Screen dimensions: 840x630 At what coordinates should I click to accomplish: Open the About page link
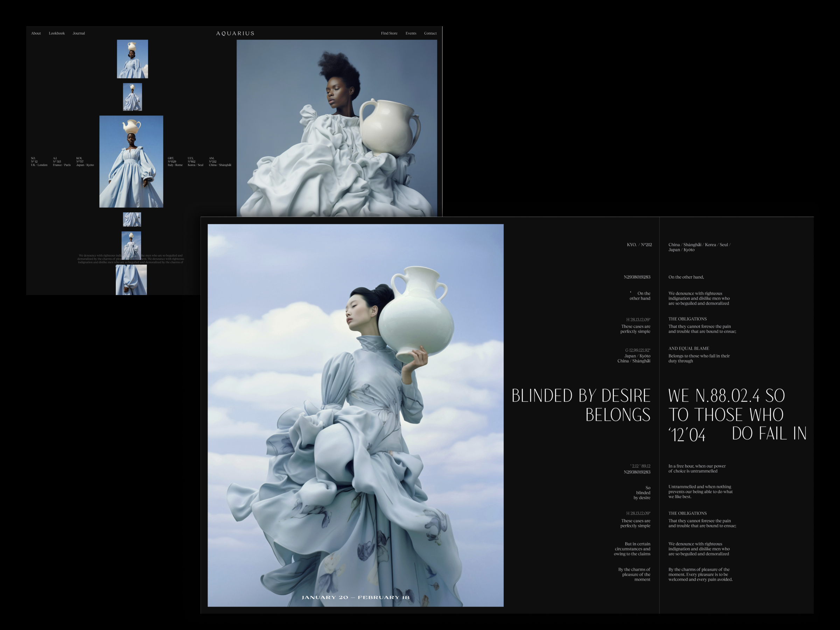coord(36,33)
